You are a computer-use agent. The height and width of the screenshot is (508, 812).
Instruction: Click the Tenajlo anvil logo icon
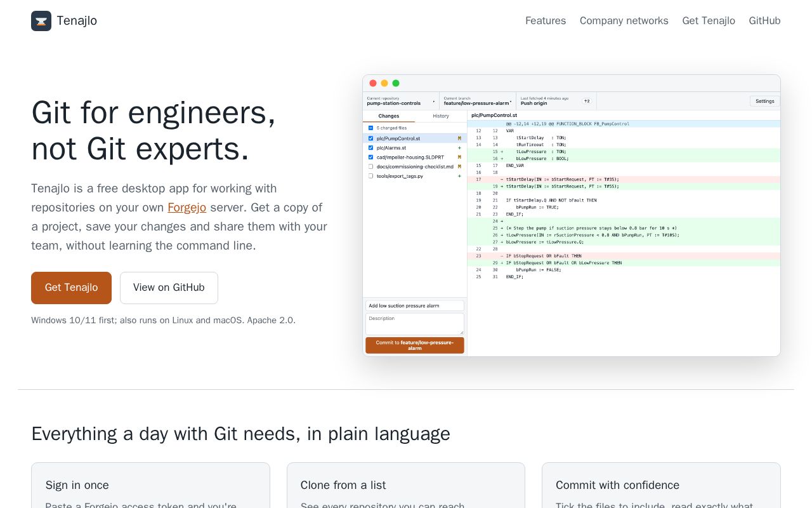[x=41, y=21]
